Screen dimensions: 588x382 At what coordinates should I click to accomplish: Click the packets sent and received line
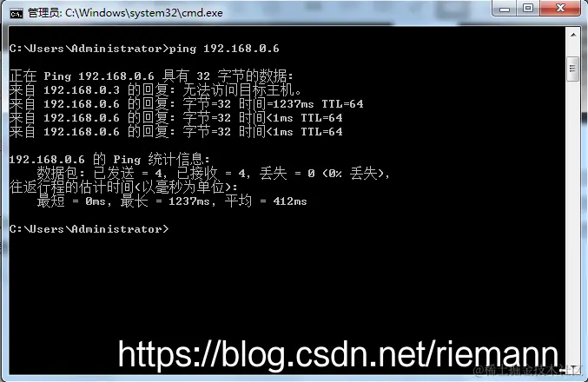click(x=213, y=173)
